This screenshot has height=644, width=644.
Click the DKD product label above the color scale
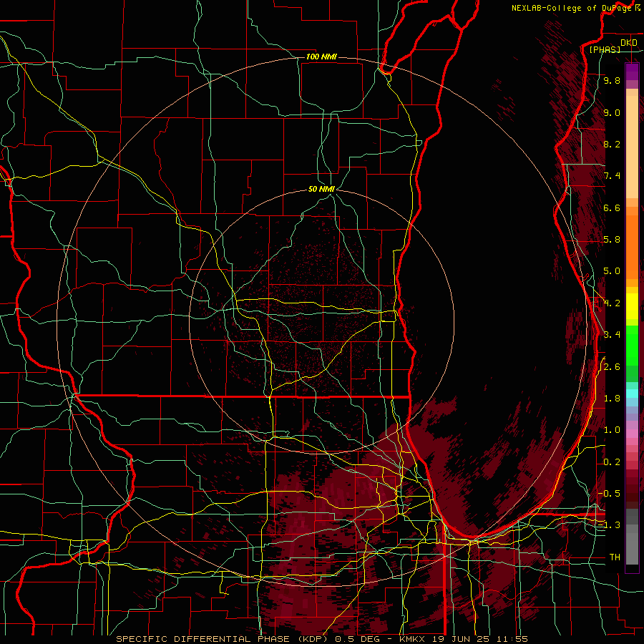[x=629, y=43]
